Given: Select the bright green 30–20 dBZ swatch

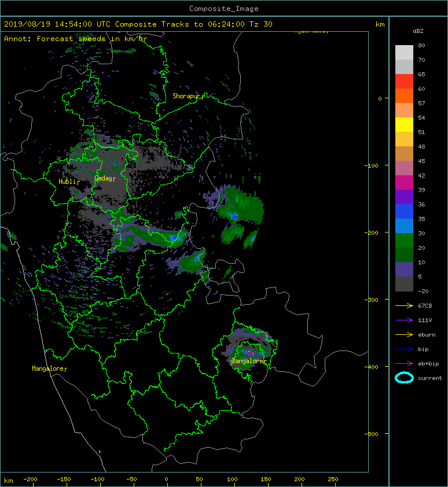Looking at the screenshot, I should click(404, 240).
